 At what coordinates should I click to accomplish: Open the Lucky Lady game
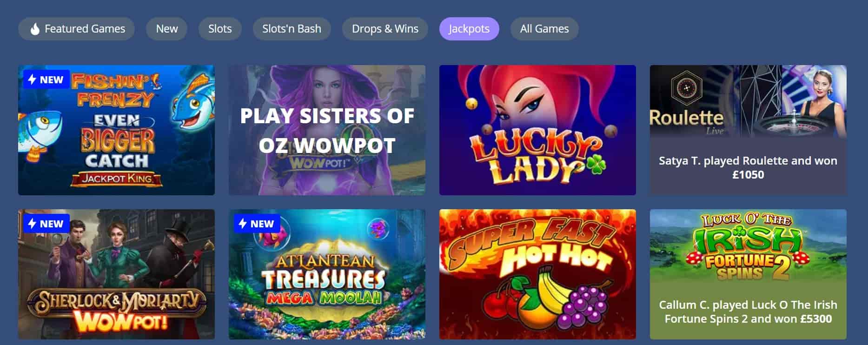click(537, 130)
